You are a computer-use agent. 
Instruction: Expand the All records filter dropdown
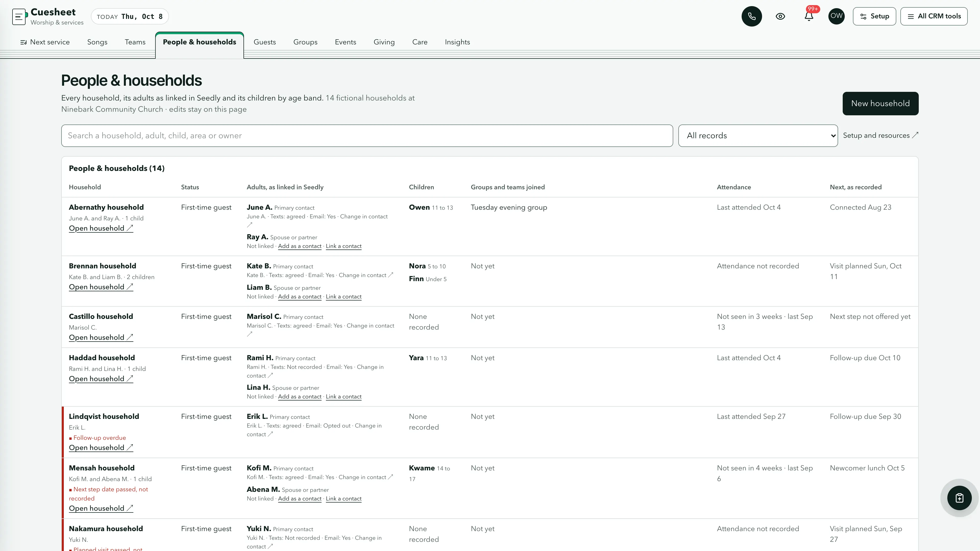pos(758,136)
